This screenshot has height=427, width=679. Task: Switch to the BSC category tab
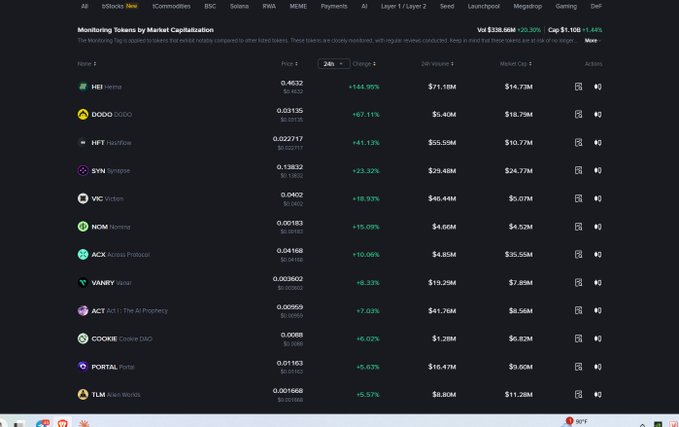pos(210,6)
